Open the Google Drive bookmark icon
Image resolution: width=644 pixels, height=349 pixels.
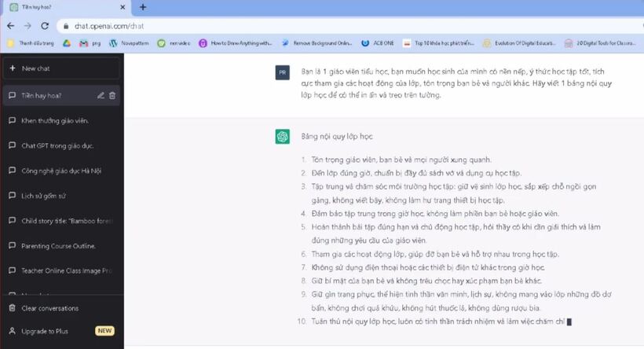pyautogui.click(x=67, y=43)
